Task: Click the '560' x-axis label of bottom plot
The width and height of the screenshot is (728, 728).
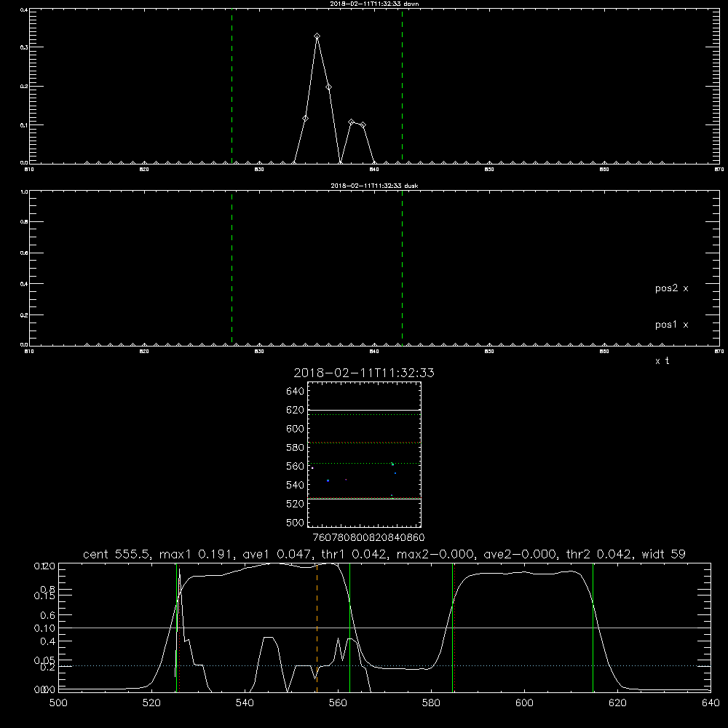Action: pos(338,703)
